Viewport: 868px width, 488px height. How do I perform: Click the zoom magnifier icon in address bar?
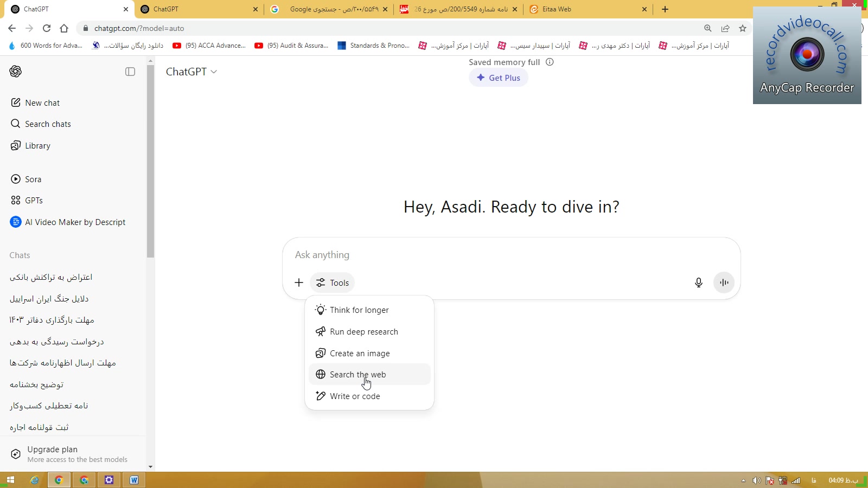pyautogui.click(x=708, y=28)
